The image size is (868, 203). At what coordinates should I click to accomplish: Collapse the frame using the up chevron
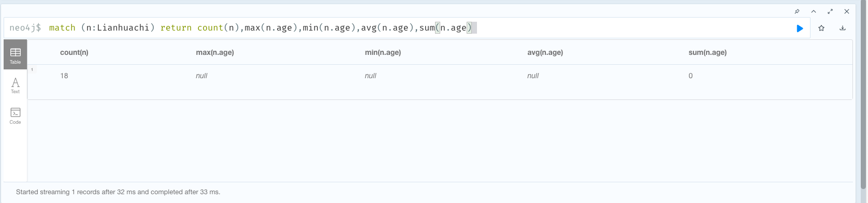pos(814,11)
